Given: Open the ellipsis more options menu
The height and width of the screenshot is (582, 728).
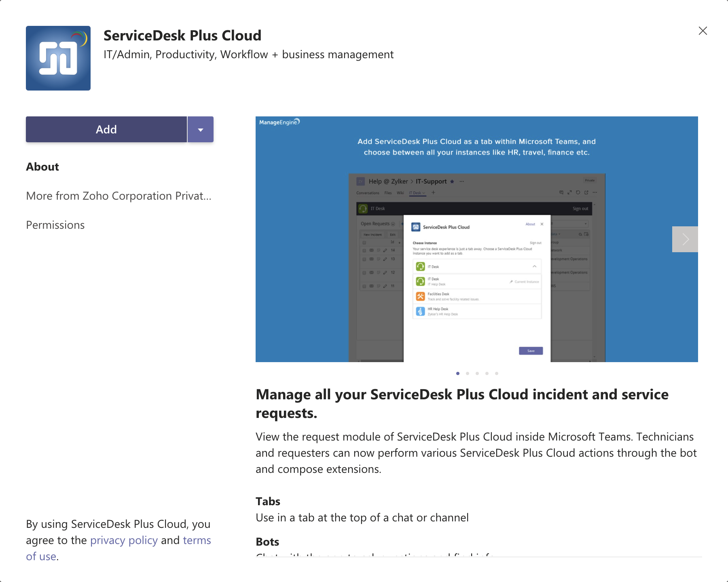Looking at the screenshot, I should pos(461,181).
